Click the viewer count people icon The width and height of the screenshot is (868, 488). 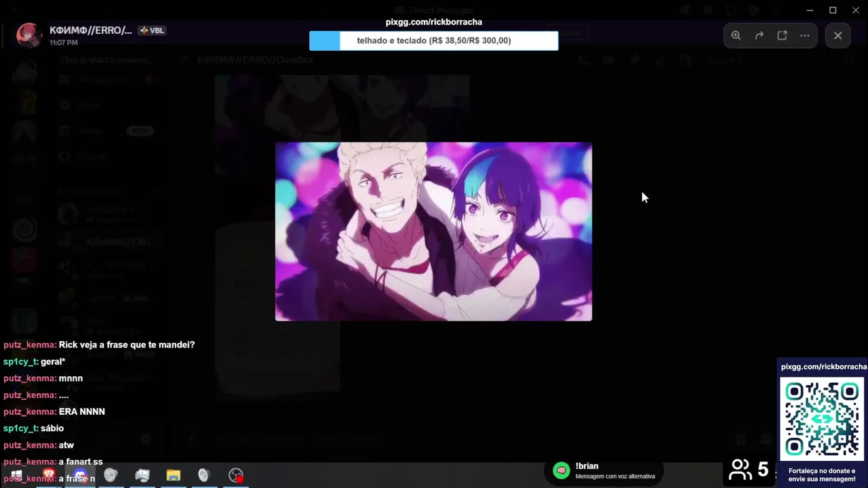(740, 470)
